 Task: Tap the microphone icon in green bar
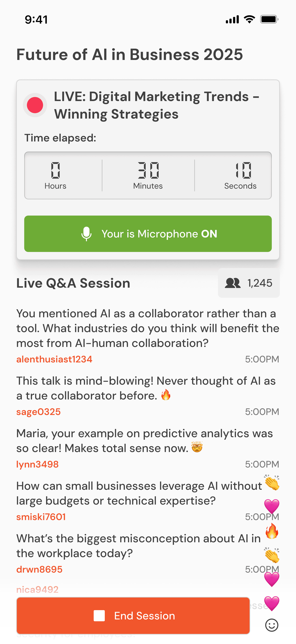86,234
